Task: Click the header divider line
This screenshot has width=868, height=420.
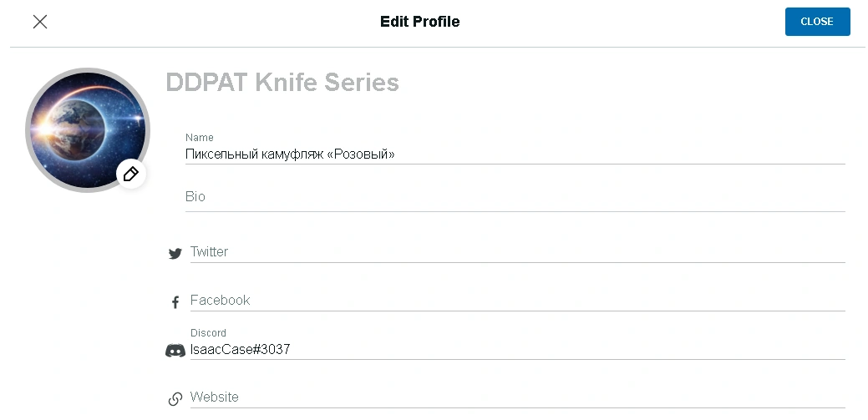Action: coord(434,48)
